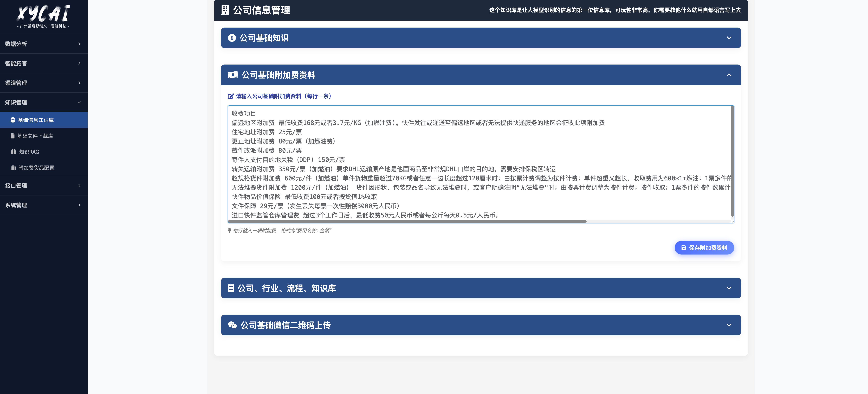Collapse the 知识管理 sidebar menu

[44, 103]
